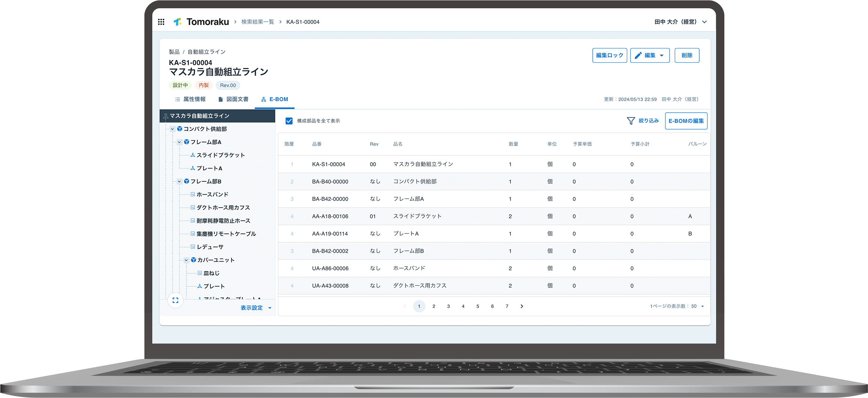Click the hierarchy icon beside マスカラ自動組立ライン root node
The image size is (868, 398).
click(x=165, y=116)
